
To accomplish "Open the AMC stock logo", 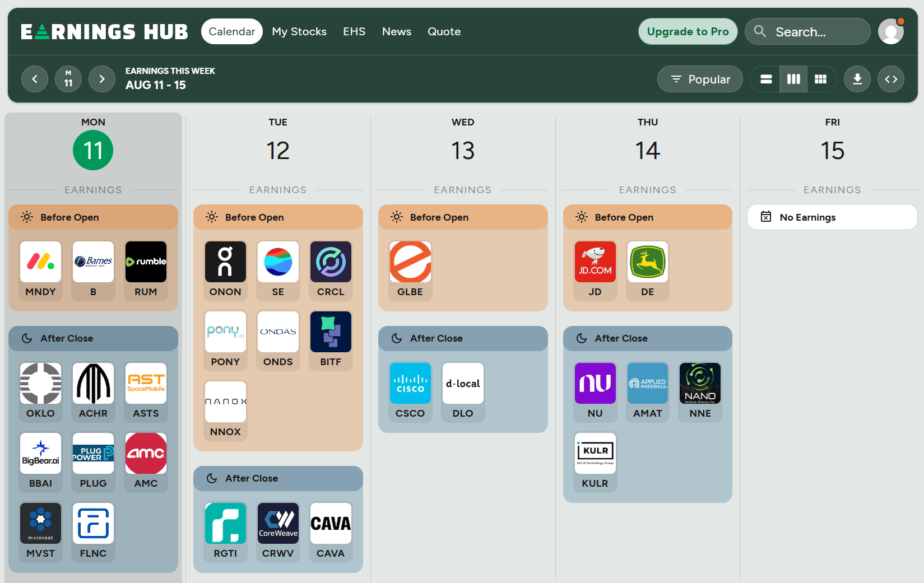I will tap(146, 453).
